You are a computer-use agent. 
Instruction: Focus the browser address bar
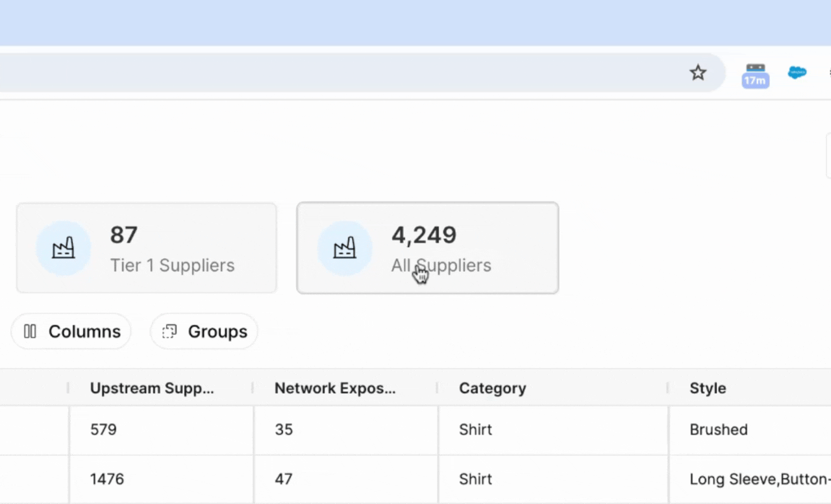pos(325,73)
